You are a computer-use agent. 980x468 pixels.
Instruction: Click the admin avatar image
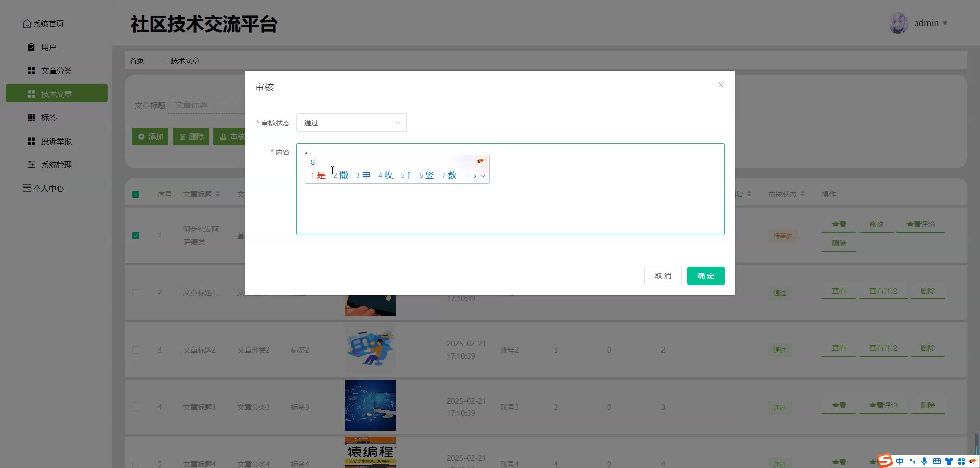coord(898,24)
